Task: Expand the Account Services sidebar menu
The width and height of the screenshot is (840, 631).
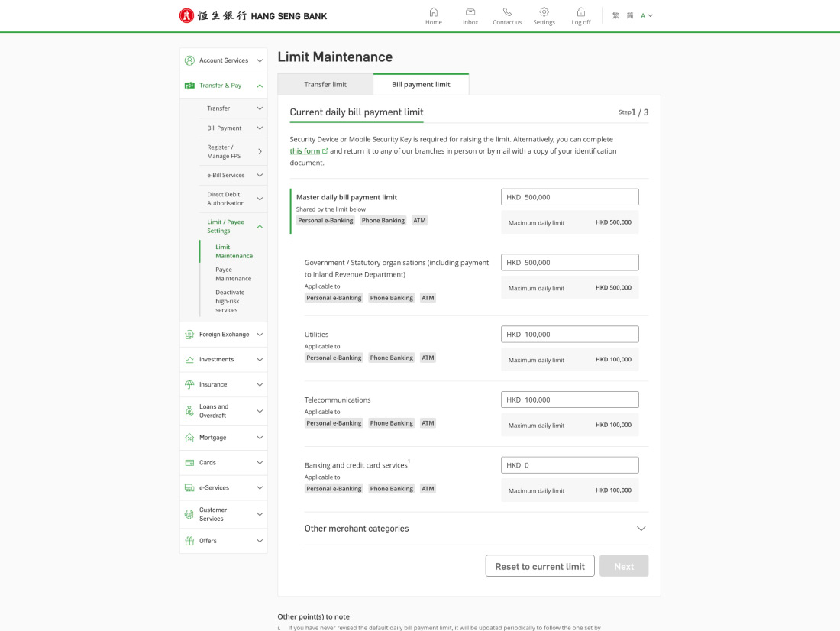Action: point(260,60)
